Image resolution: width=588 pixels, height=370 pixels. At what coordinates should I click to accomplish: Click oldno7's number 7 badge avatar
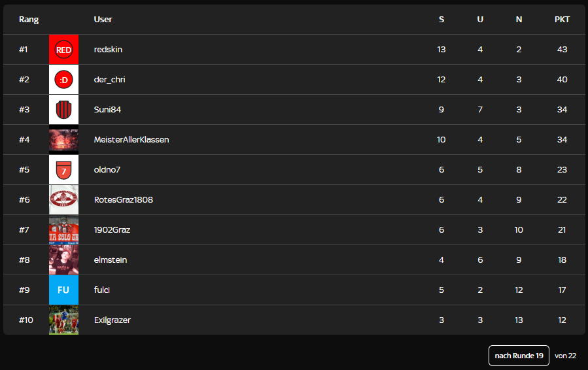pos(63,170)
